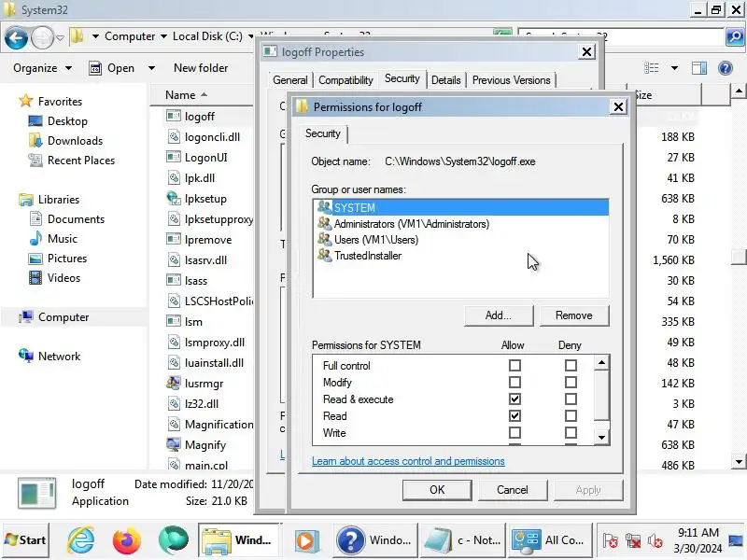
Task: Click the Computer icon in navigation pane
Action: 26,316
